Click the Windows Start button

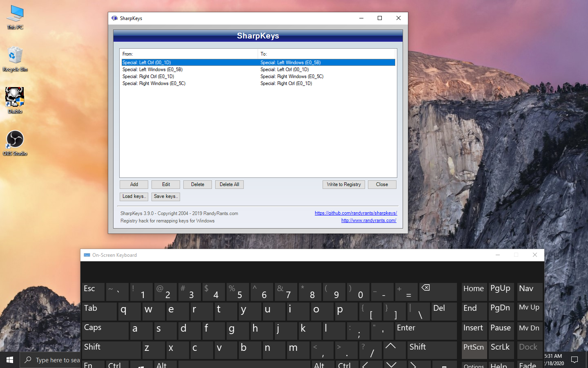[10, 360]
